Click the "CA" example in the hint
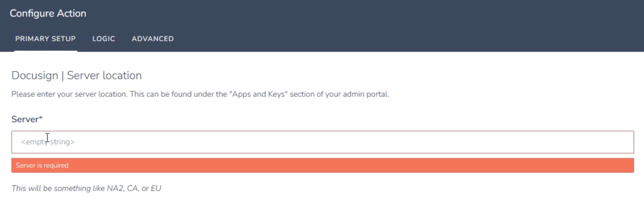The image size is (644, 221). point(132,188)
